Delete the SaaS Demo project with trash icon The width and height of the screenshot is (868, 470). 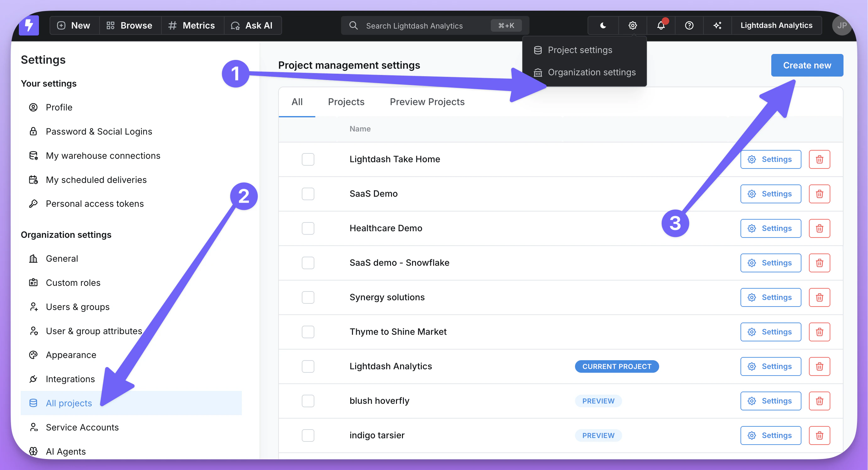pos(819,194)
